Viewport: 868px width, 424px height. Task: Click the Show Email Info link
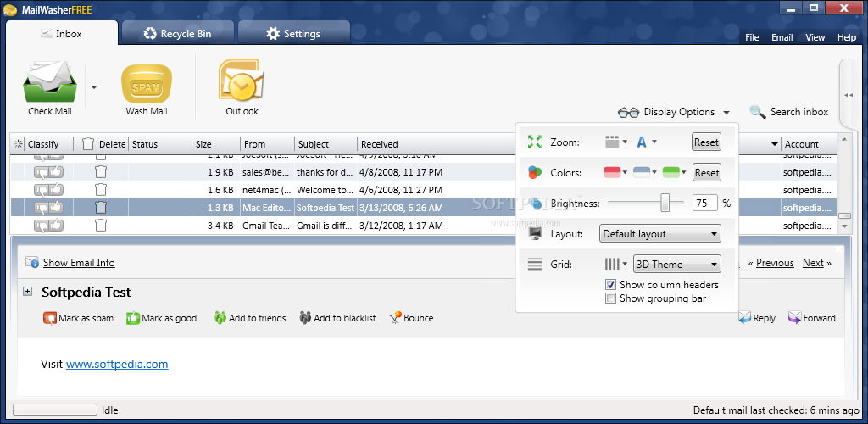coord(79,263)
